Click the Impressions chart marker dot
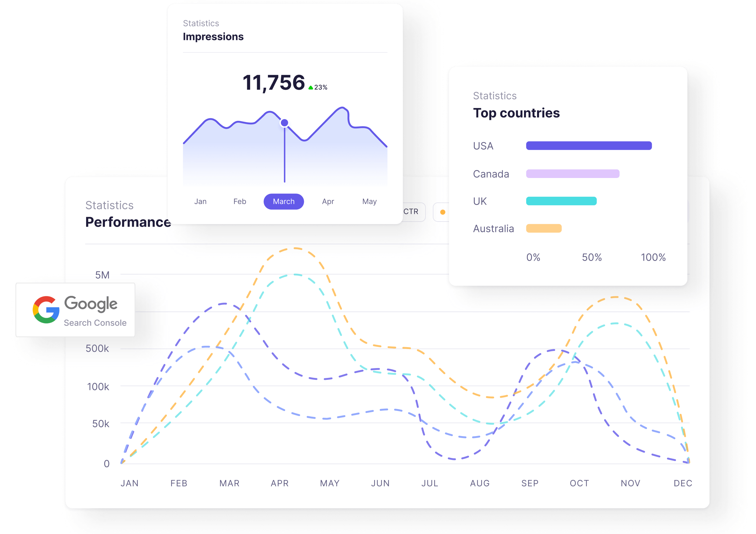This screenshot has width=756, height=534. 284,123
